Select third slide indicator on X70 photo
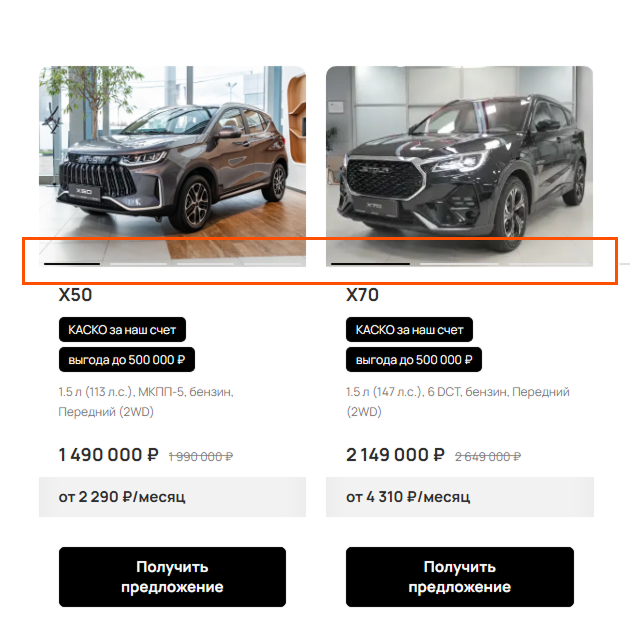Screen dimensions: 630x643 [x=548, y=264]
